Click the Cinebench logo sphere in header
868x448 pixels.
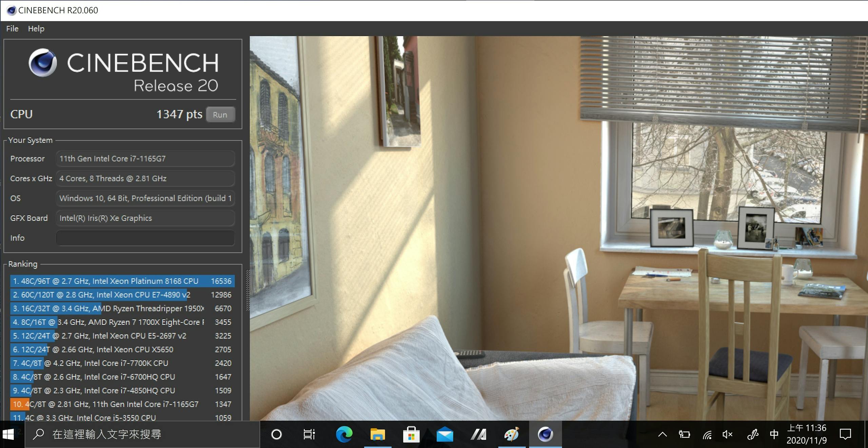click(x=43, y=63)
